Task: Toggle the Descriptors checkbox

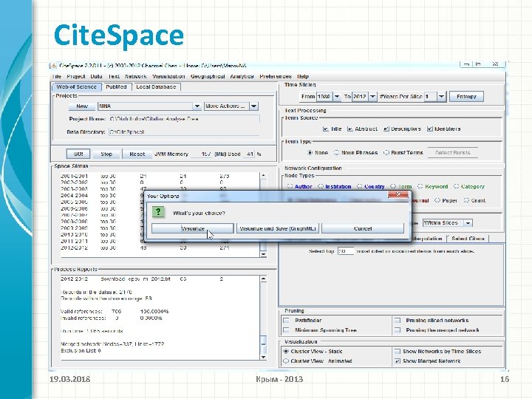Action: [x=386, y=129]
